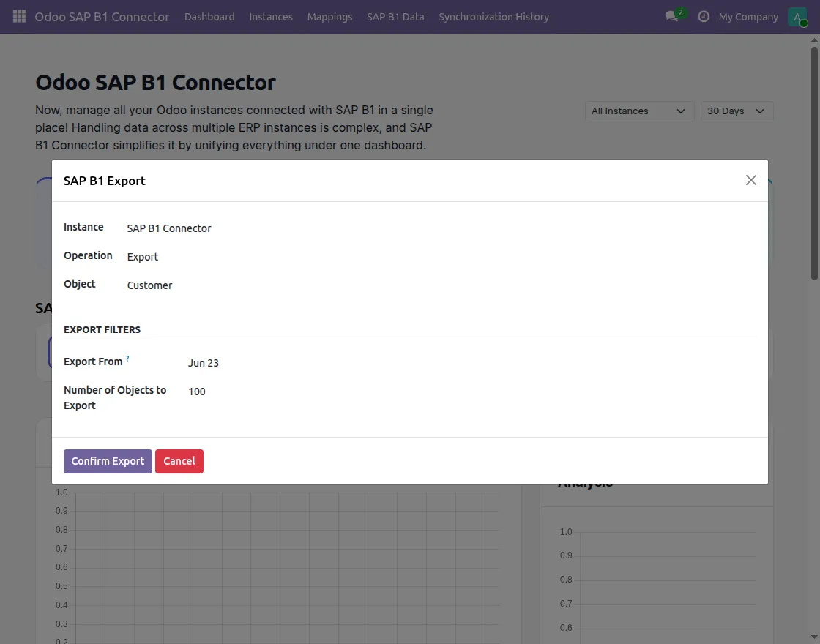The image size is (820, 644).
Task: Select the Instance field SAP B1 Connector
Action: point(169,228)
